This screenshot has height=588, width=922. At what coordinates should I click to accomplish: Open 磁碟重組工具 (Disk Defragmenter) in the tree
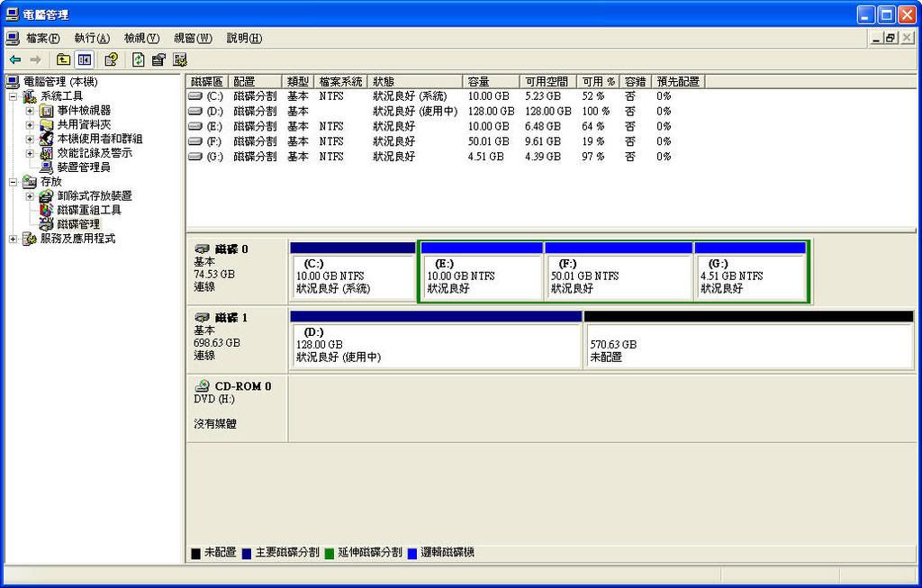click(x=88, y=210)
